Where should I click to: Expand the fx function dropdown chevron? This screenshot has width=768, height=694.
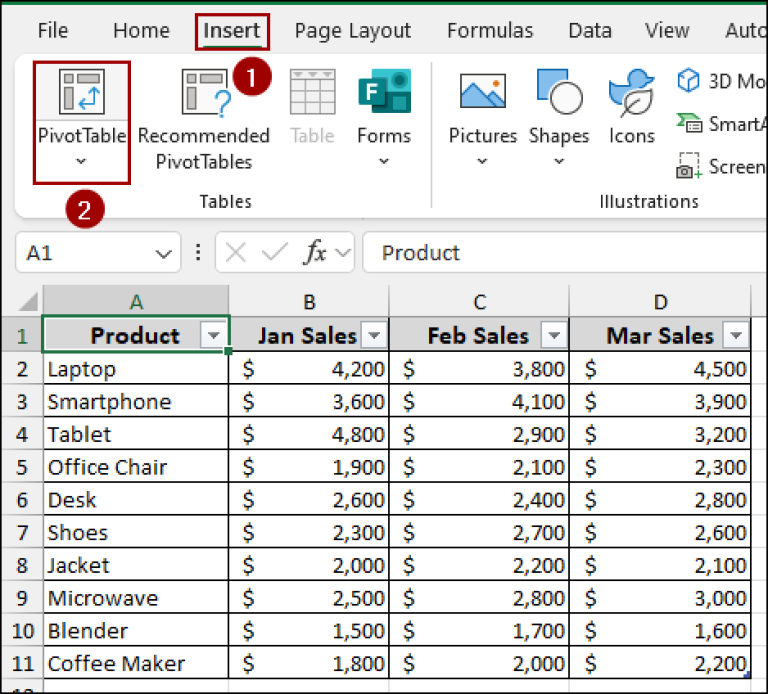(x=343, y=253)
